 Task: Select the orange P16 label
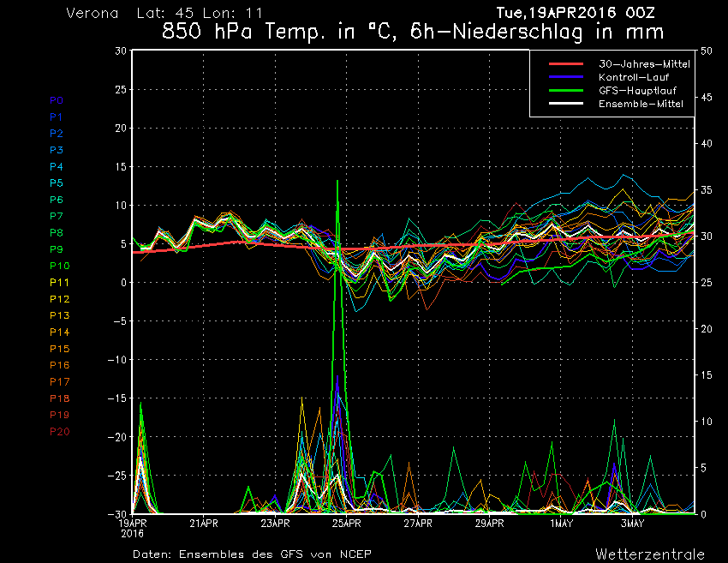click(59, 365)
